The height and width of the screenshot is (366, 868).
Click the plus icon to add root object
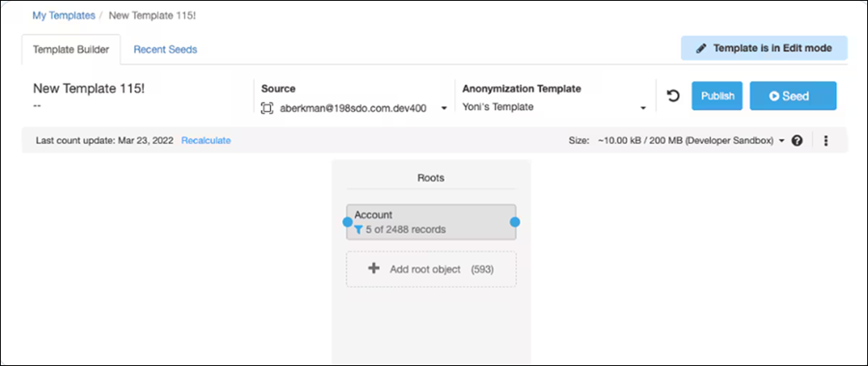[x=374, y=268]
